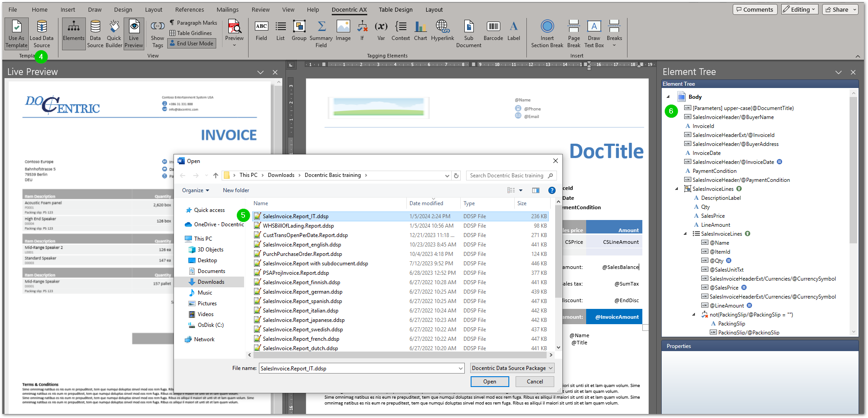Toggle Live Preview pane button
Image resolution: width=868 pixels, height=418 pixels.
tap(134, 34)
